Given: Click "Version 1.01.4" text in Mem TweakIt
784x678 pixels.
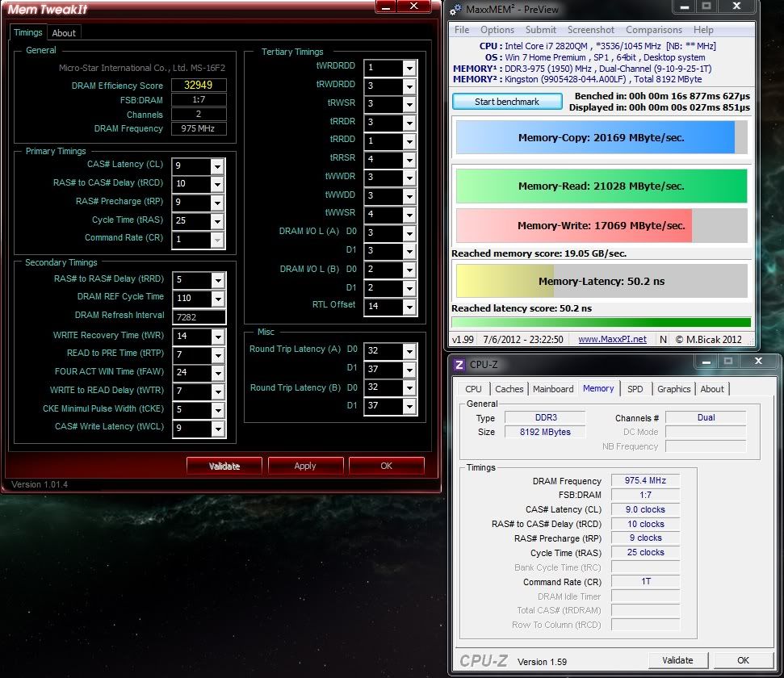Looking at the screenshot, I should 40,484.
